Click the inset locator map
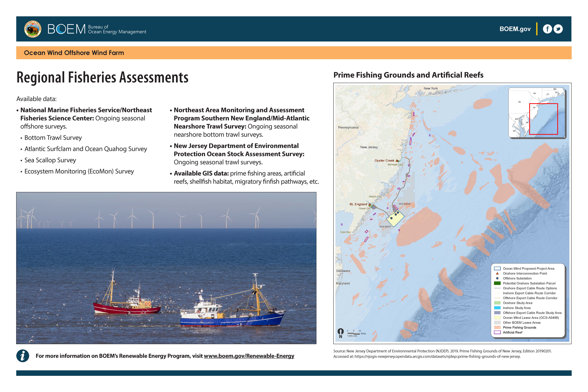 537,113
